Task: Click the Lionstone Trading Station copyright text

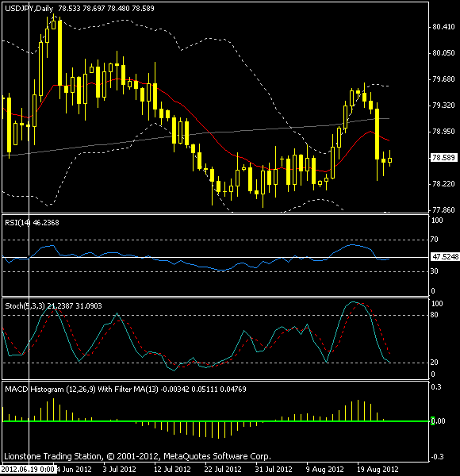Action: (137, 456)
